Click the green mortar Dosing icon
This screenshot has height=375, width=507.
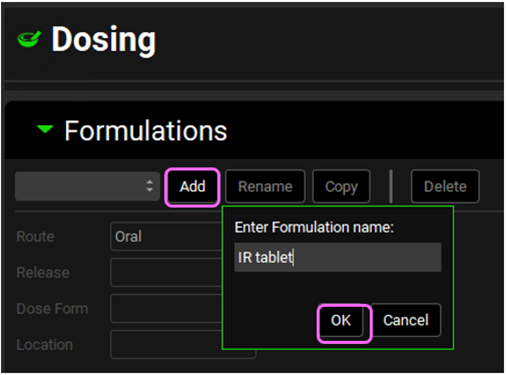[29, 39]
